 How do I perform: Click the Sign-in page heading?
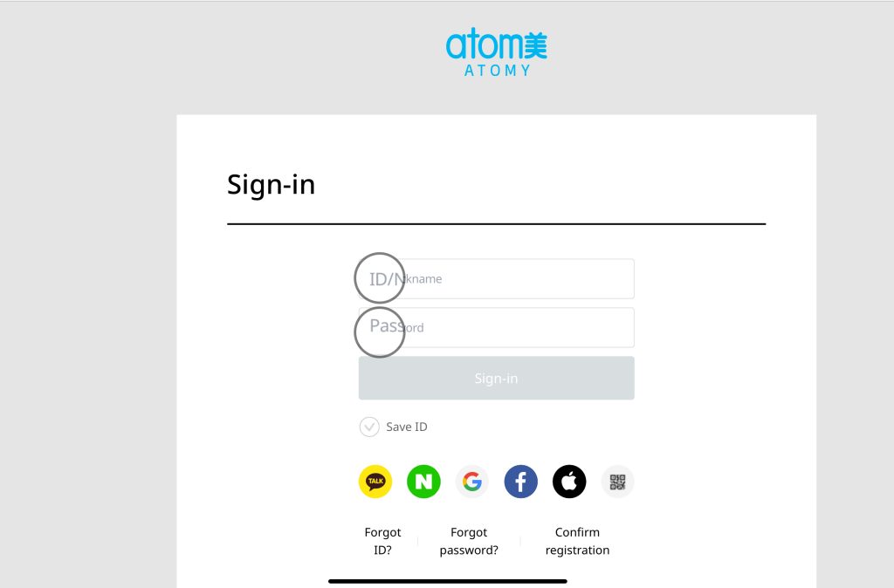[x=271, y=185]
